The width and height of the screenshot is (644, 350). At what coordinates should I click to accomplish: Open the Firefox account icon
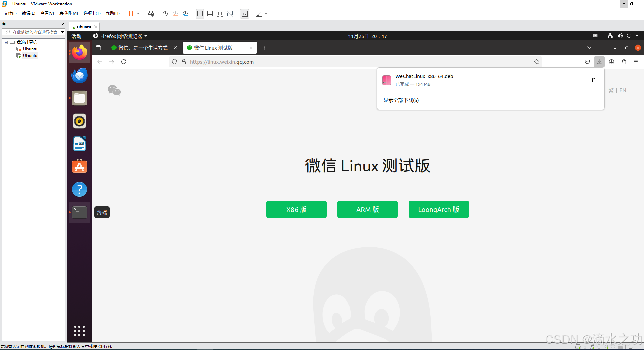pyautogui.click(x=612, y=62)
